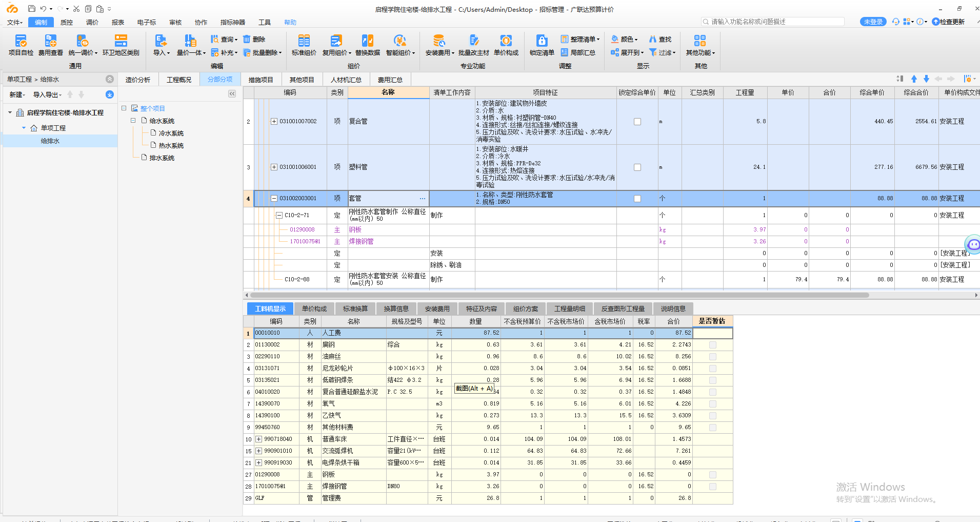Check 是否暂估 for 钢板 row
This screenshot has height=522, width=980.
[x=712, y=475]
